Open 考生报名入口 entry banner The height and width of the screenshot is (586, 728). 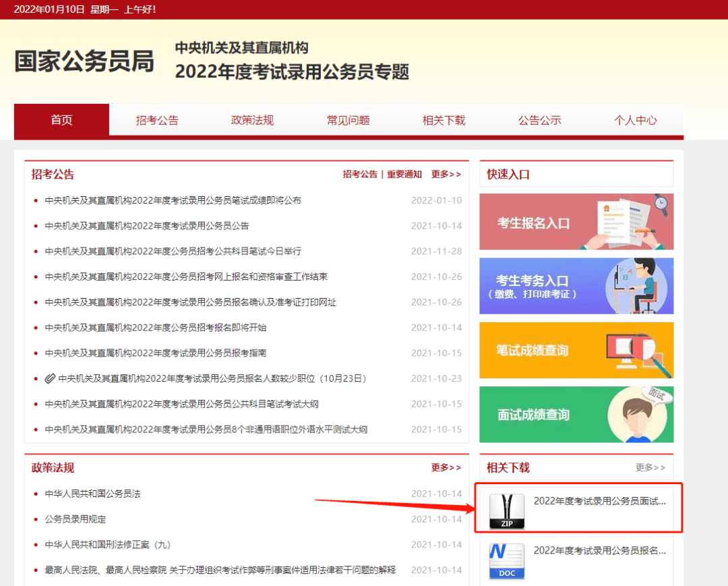pos(576,222)
